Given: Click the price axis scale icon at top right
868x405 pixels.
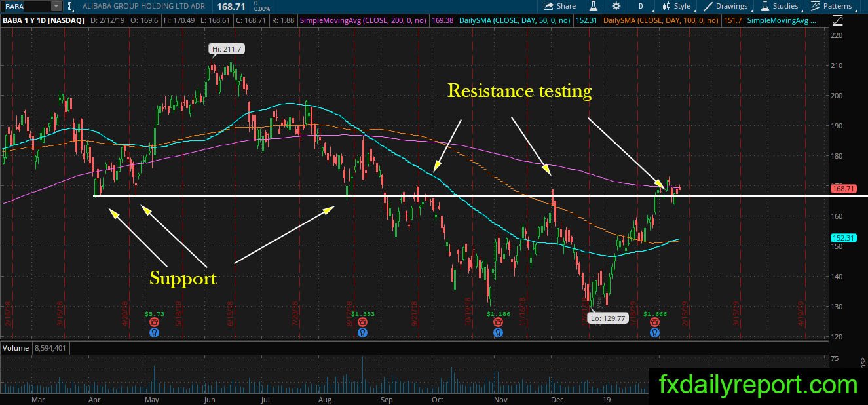Looking at the screenshot, I should 837,20.
